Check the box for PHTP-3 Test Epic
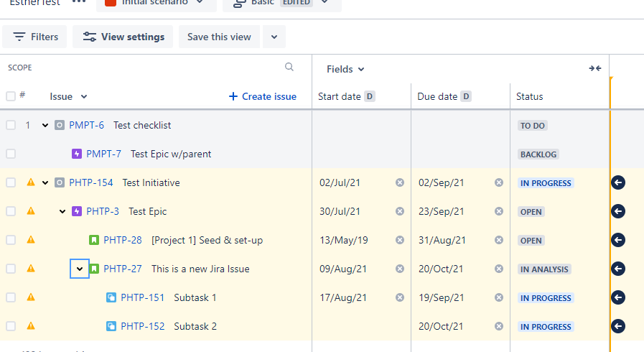This screenshot has width=644, height=352. coord(11,211)
